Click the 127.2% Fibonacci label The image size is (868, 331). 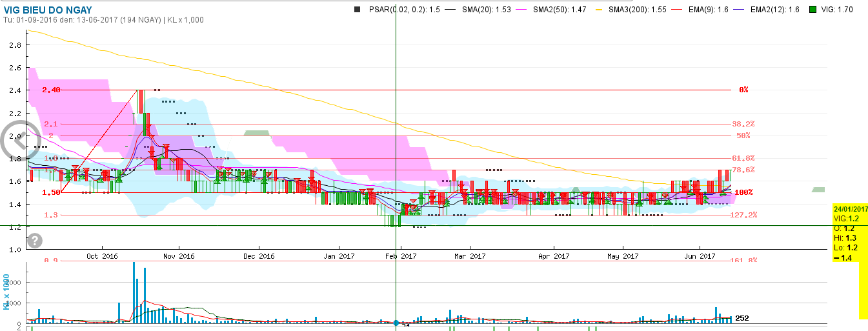[743, 215]
